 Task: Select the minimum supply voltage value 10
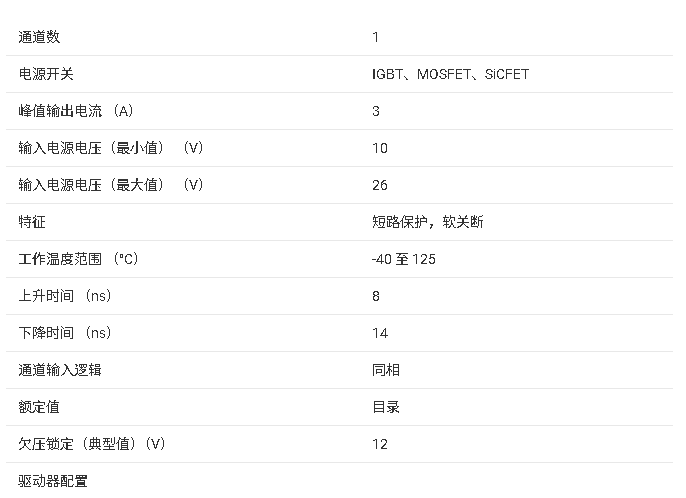pos(380,148)
